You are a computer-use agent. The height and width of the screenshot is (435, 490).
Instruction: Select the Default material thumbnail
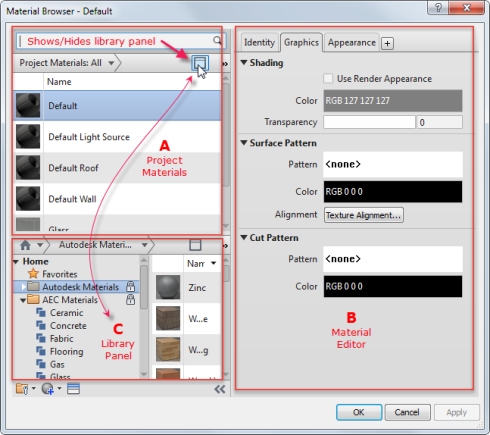[x=28, y=105]
